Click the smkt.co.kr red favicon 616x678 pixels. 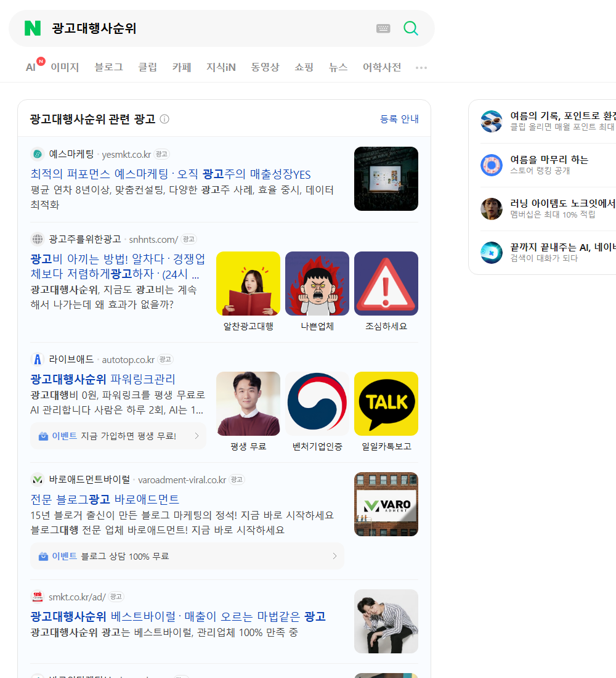[38, 597]
